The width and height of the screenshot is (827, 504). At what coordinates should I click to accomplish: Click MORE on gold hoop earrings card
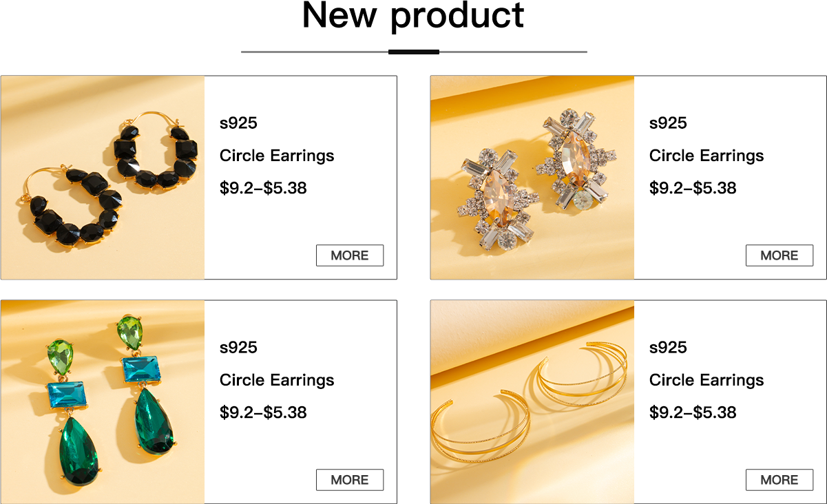779,480
